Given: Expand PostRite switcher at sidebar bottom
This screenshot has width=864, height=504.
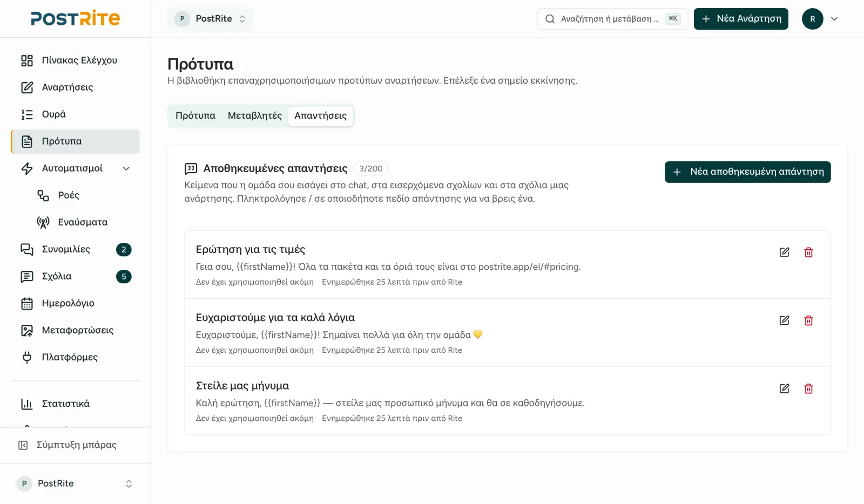Looking at the screenshot, I should tap(75, 483).
